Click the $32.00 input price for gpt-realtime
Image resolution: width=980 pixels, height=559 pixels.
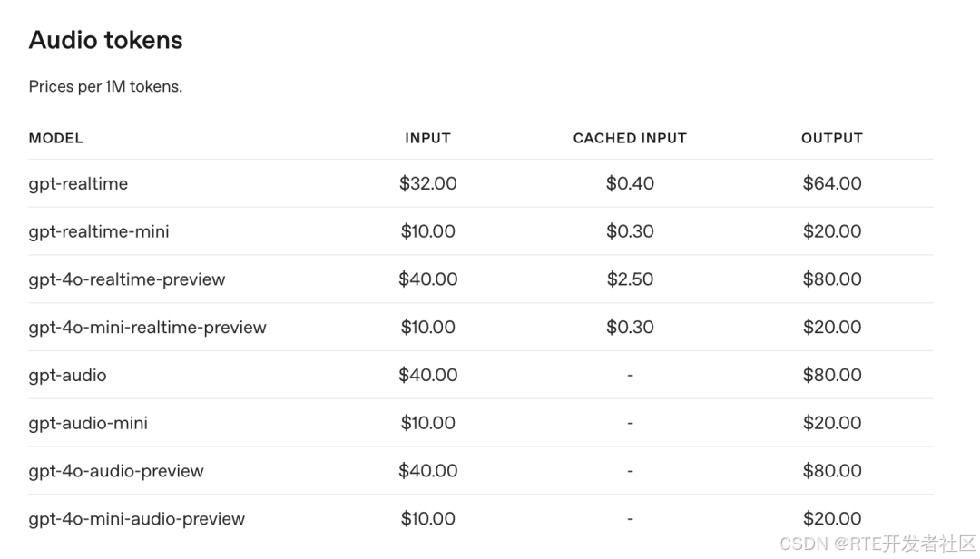[x=428, y=183]
